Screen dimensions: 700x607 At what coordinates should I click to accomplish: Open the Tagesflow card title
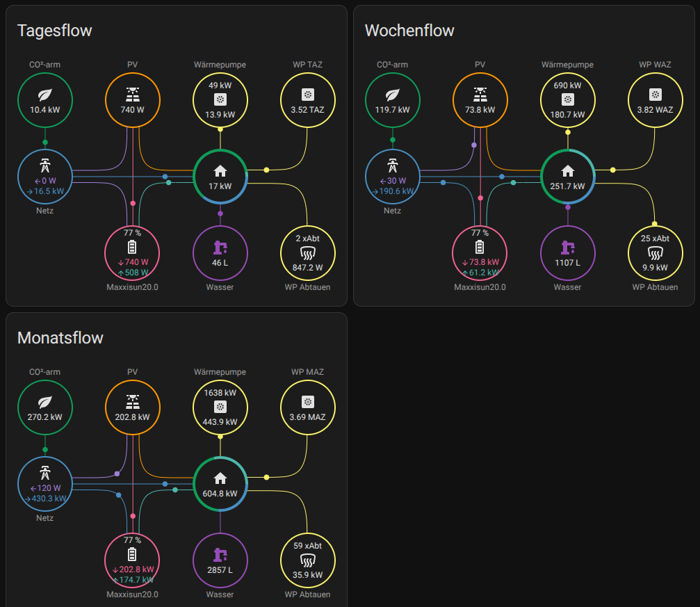[x=54, y=31]
